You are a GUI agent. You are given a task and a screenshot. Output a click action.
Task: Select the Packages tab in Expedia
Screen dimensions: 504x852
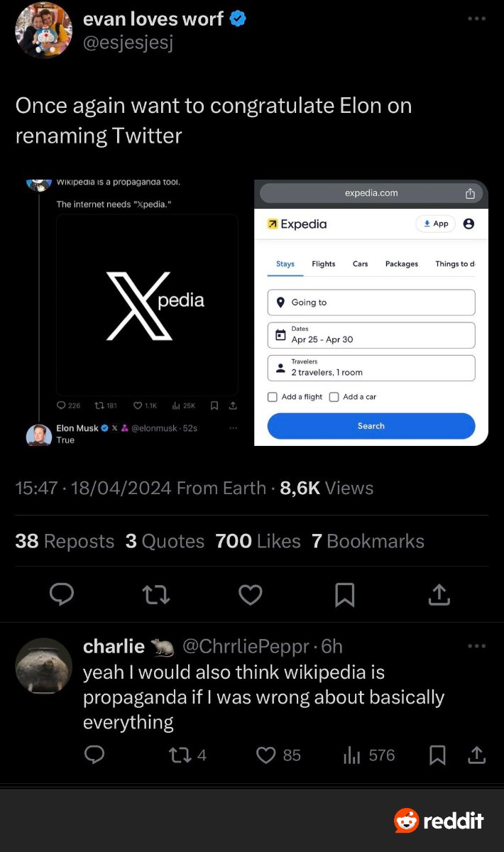click(x=402, y=264)
